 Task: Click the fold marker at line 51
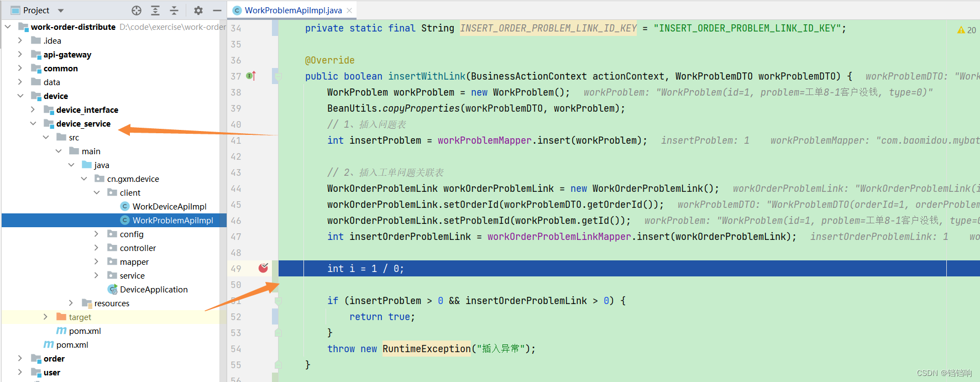click(278, 301)
